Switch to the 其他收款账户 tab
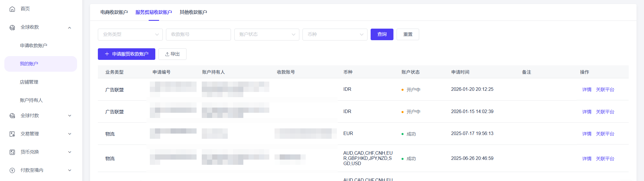644x181 pixels. tap(193, 12)
